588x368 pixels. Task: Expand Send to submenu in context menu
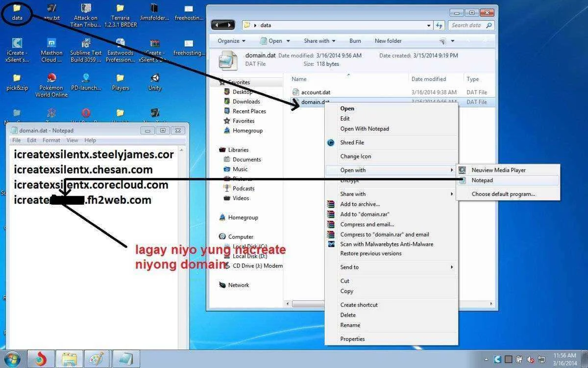pyautogui.click(x=392, y=267)
